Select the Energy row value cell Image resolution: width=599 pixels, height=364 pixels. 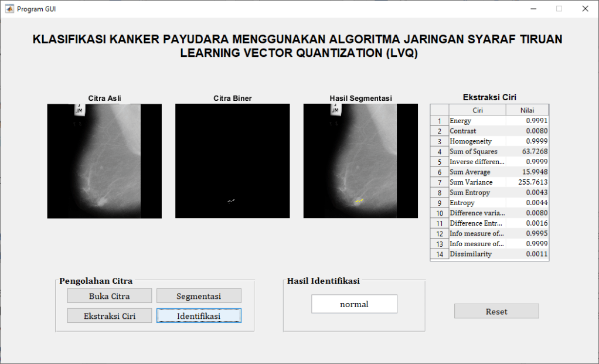[x=527, y=121]
